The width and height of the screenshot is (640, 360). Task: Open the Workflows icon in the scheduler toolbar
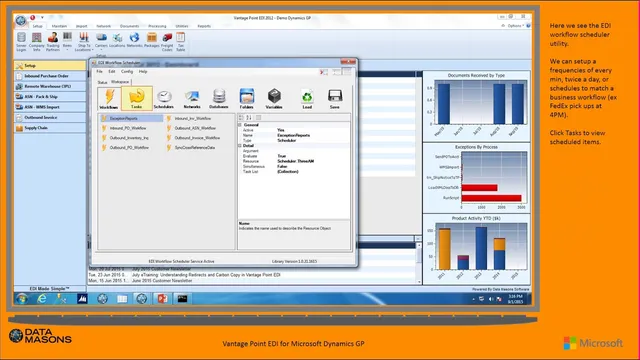[x=109, y=98]
